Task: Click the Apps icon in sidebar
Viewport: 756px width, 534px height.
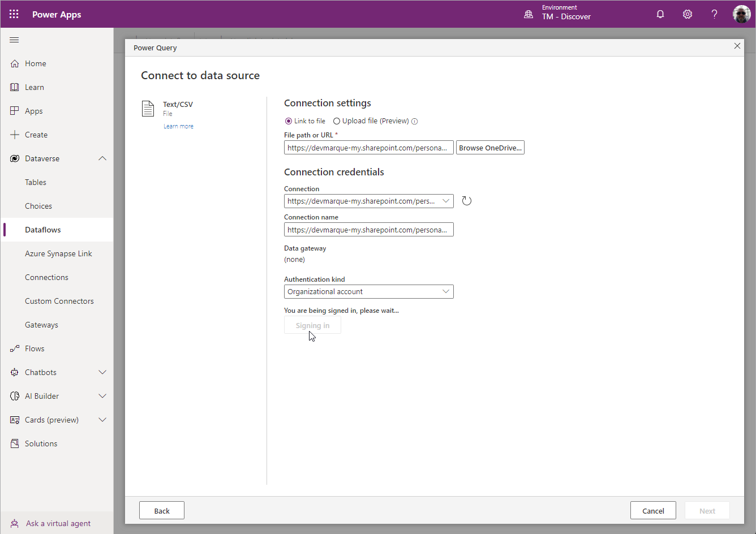Action: [15, 111]
